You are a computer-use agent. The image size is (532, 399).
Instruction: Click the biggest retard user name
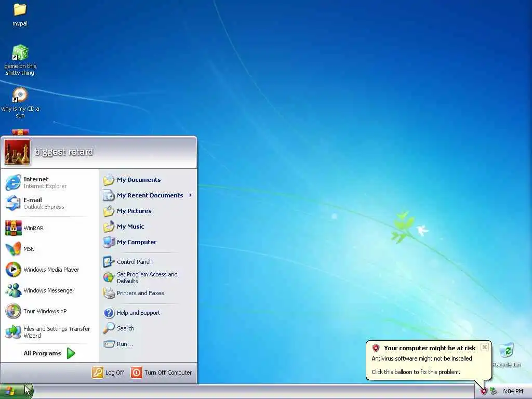coord(64,152)
